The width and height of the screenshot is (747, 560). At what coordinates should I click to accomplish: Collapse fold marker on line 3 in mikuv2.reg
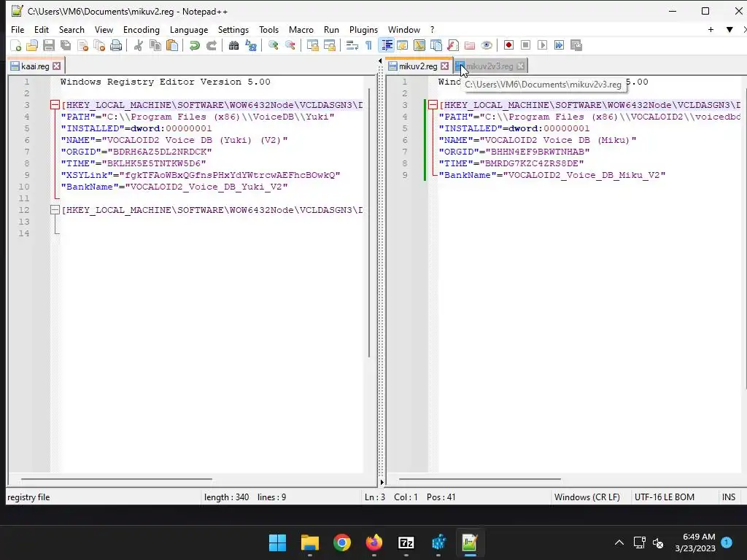click(x=433, y=105)
